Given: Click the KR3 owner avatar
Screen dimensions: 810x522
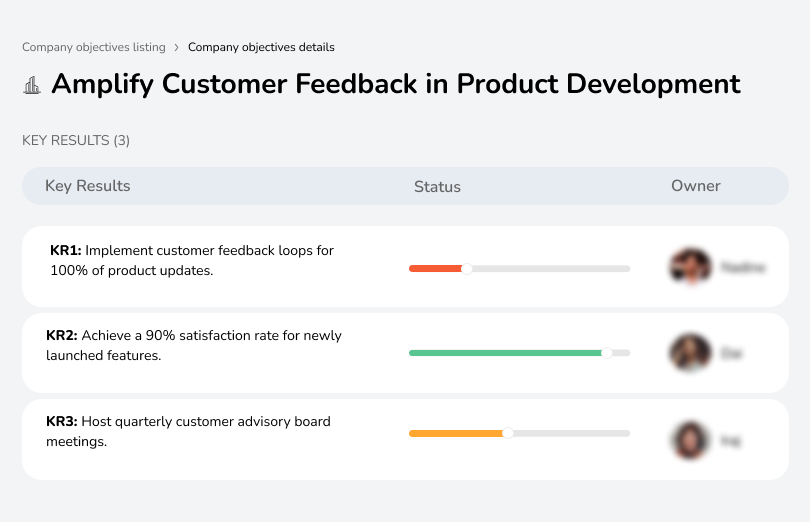Looking at the screenshot, I should pos(691,440).
